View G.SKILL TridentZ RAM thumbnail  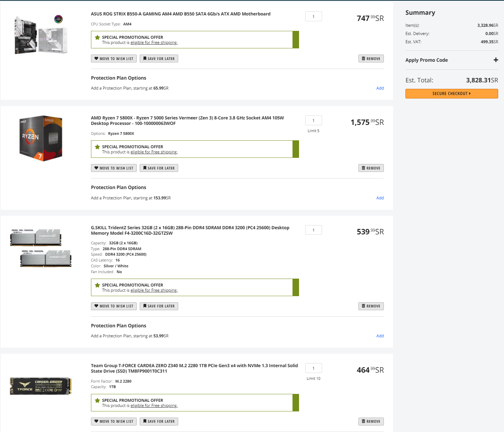tap(41, 248)
